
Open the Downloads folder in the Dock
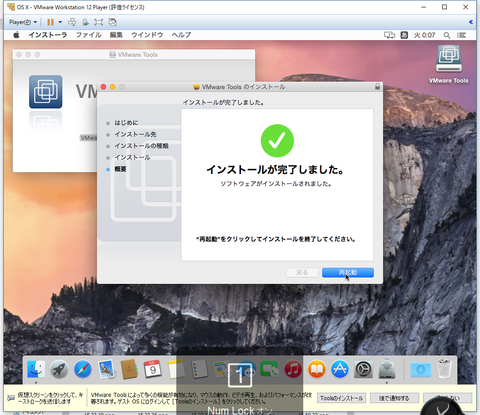click(x=420, y=370)
